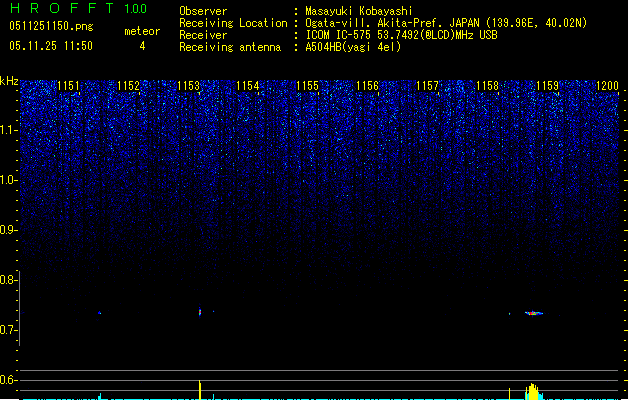Click the 0.9 kHz frequency label
Viewport: 629px width, 400px height.
point(9,230)
